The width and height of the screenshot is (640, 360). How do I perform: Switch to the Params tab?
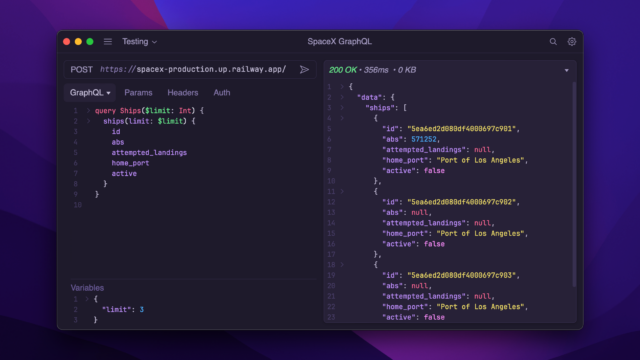[138, 93]
